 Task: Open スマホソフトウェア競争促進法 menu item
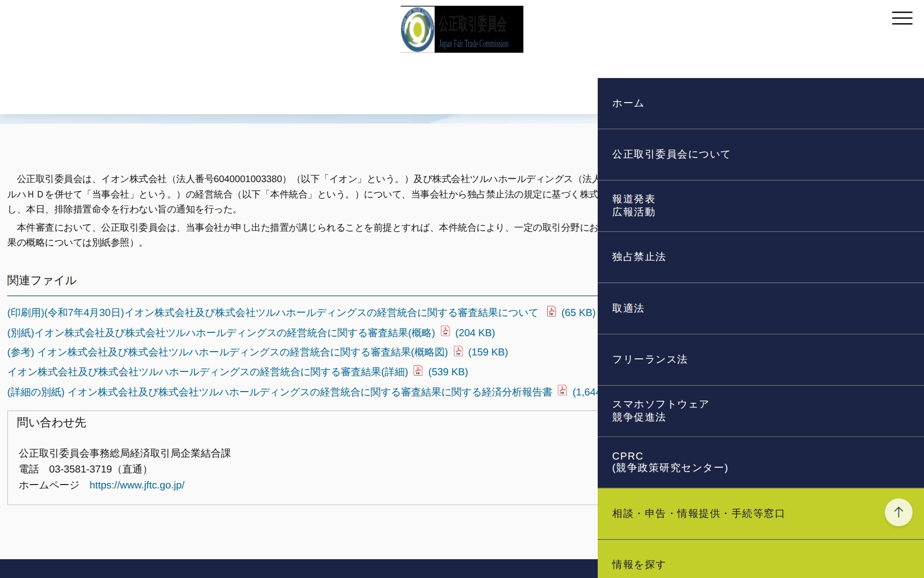(x=660, y=411)
